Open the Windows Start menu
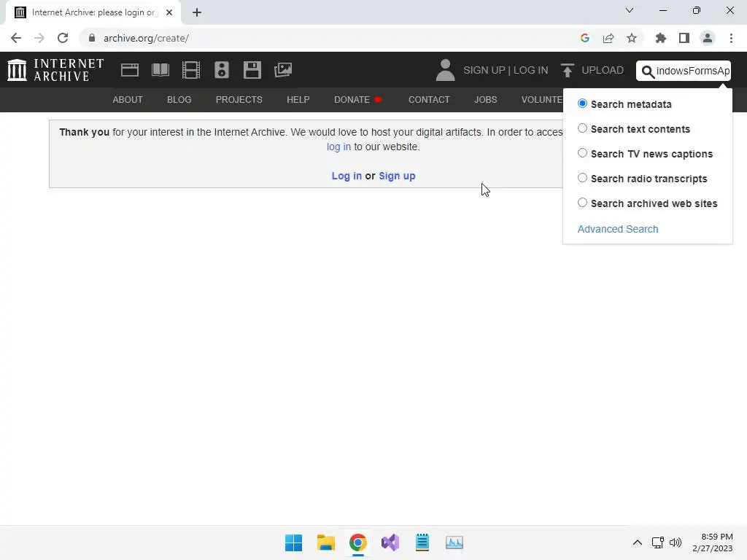 [x=293, y=542]
